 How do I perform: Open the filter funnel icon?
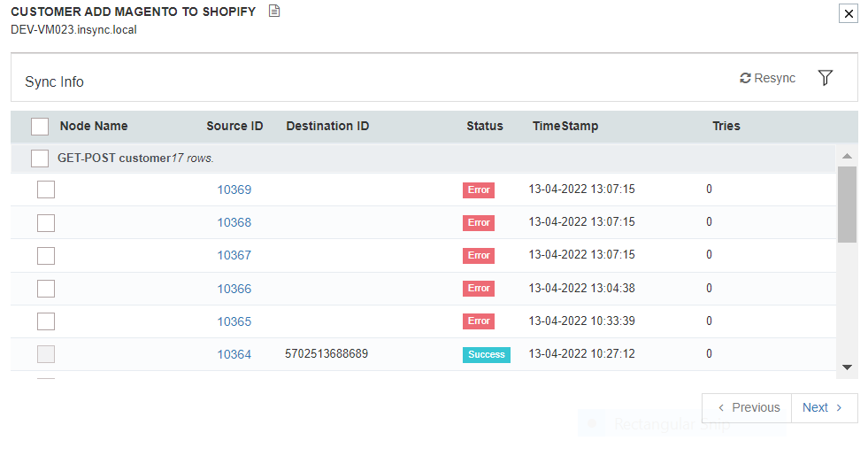pyautogui.click(x=825, y=78)
